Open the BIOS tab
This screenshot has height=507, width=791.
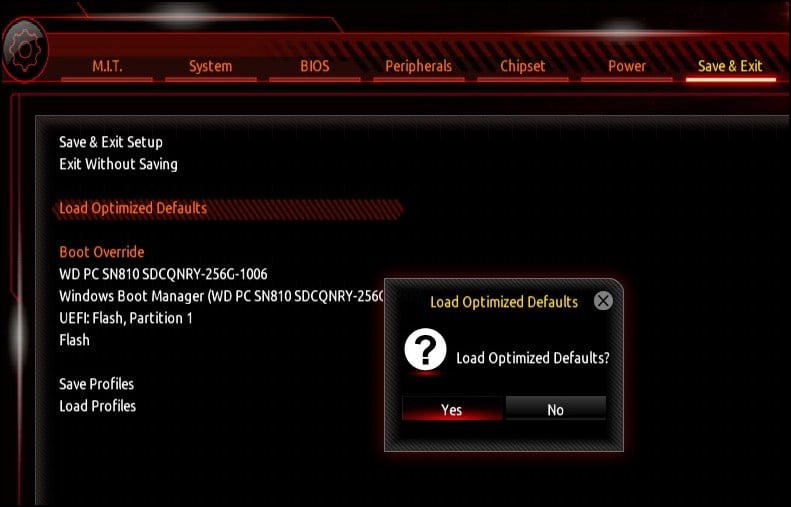315,67
